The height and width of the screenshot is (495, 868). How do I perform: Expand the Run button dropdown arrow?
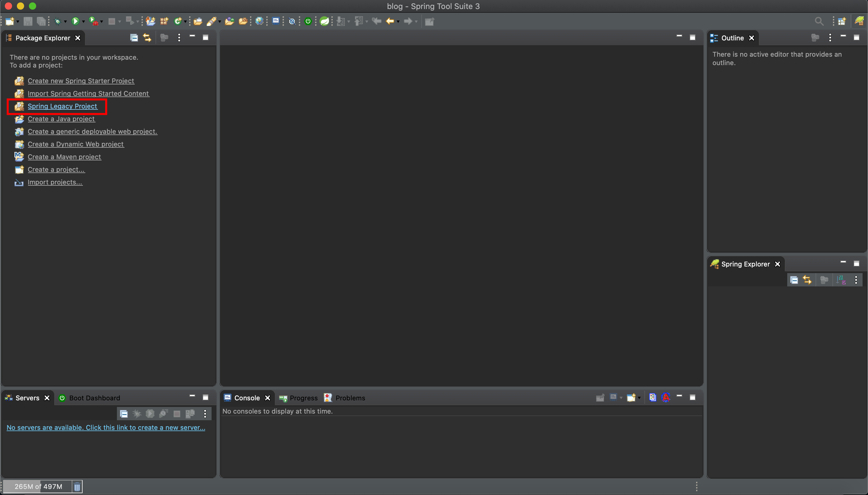(x=83, y=22)
